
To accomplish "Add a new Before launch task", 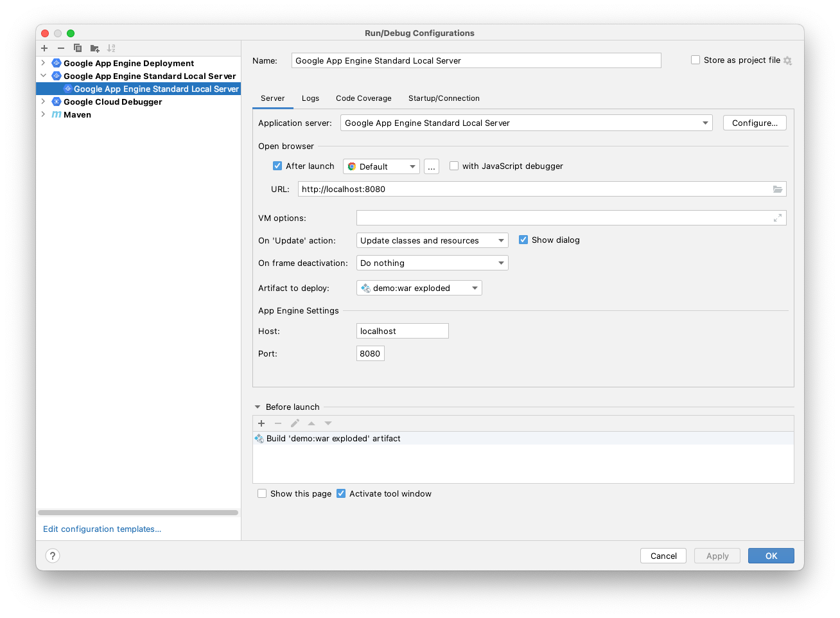I will (x=261, y=423).
